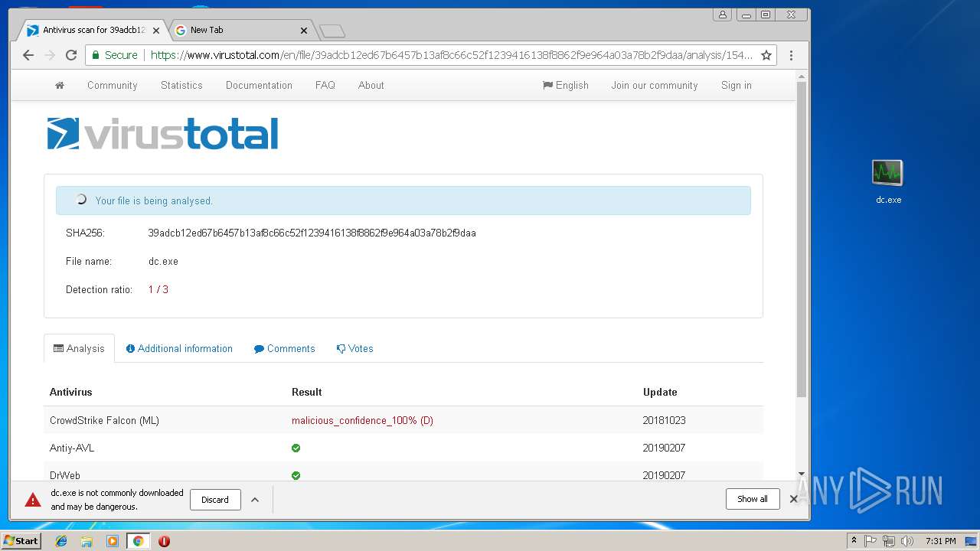Switch to Votes tab
The width and height of the screenshot is (980, 551).
click(x=355, y=348)
